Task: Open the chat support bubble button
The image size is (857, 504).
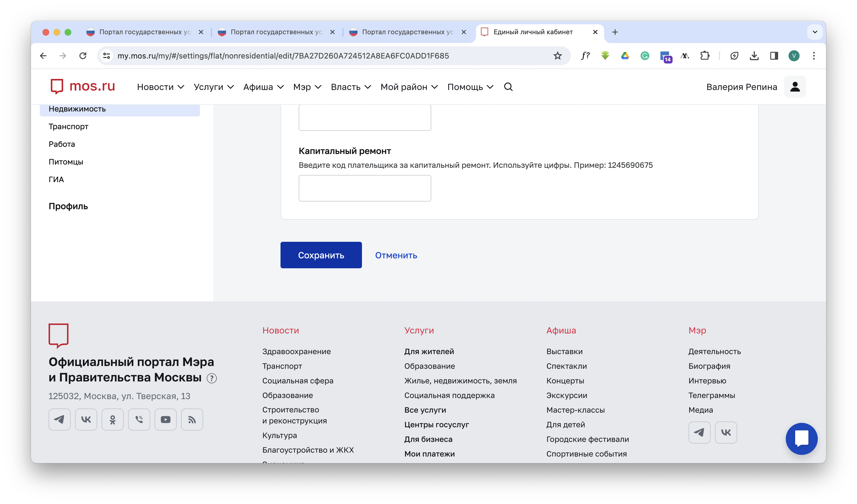Action: coord(801,438)
